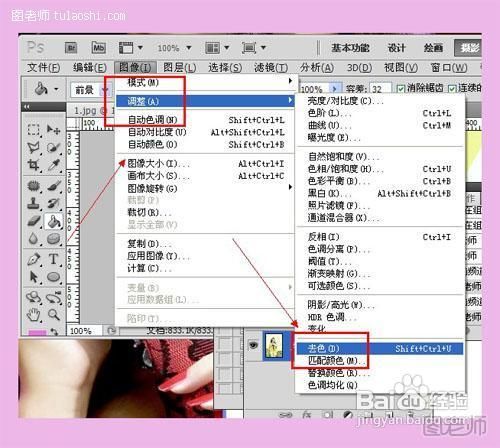Image resolution: width=500 pixels, height=448 pixels.
Task: Toggle the 消除锯齿 anti-alias checkbox
Action: (401, 89)
